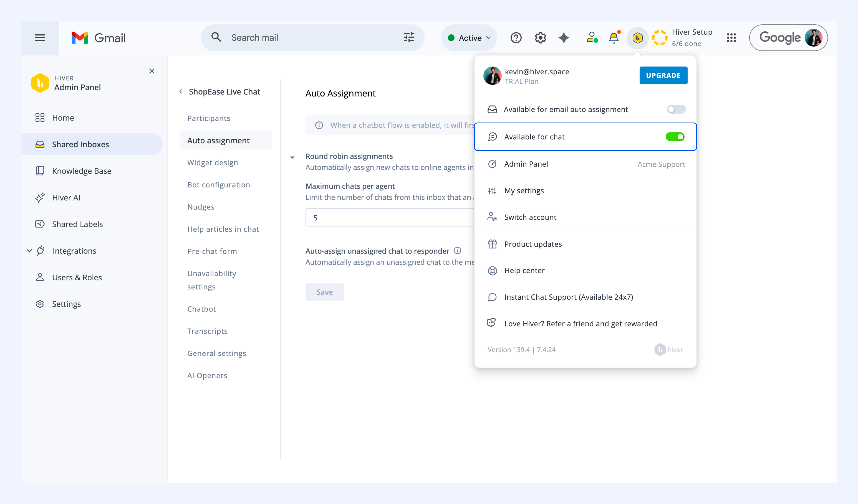Open Widget design section
The width and height of the screenshot is (858, 504).
tap(213, 162)
